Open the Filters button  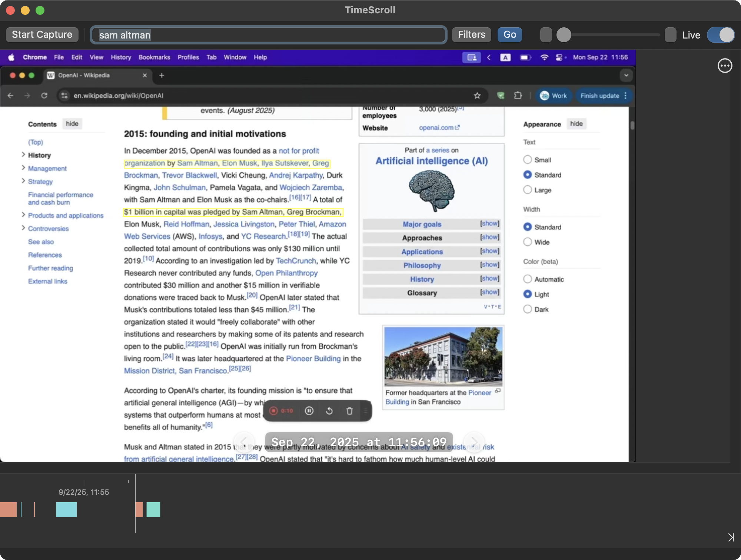click(471, 35)
